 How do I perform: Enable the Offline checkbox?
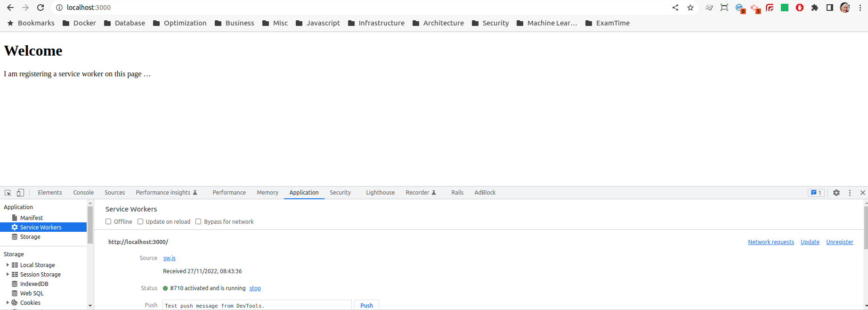click(x=108, y=221)
